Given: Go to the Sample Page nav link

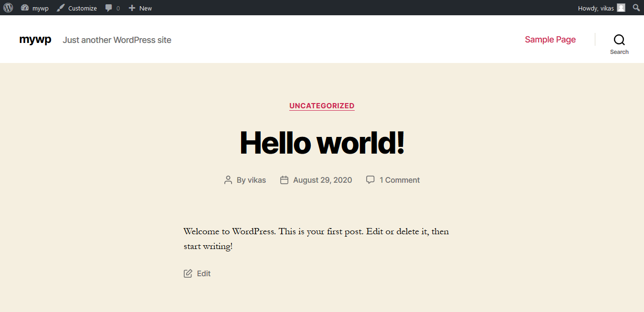Looking at the screenshot, I should click(x=550, y=40).
